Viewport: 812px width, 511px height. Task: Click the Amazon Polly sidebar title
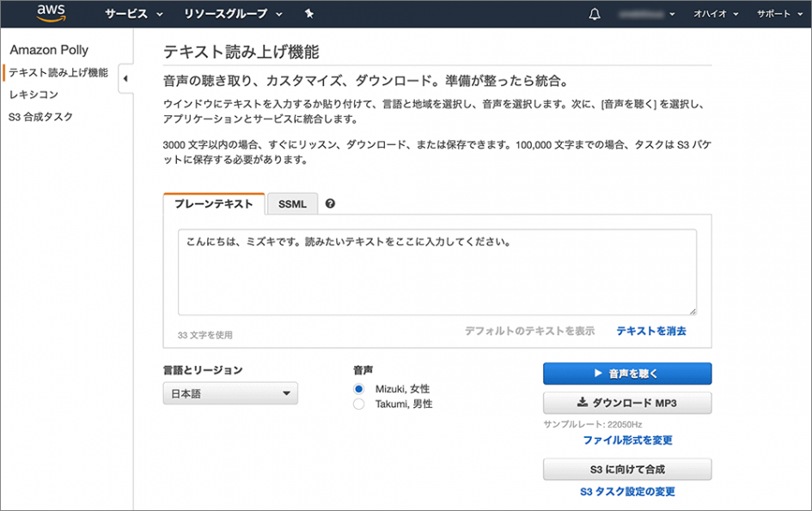coord(49,50)
